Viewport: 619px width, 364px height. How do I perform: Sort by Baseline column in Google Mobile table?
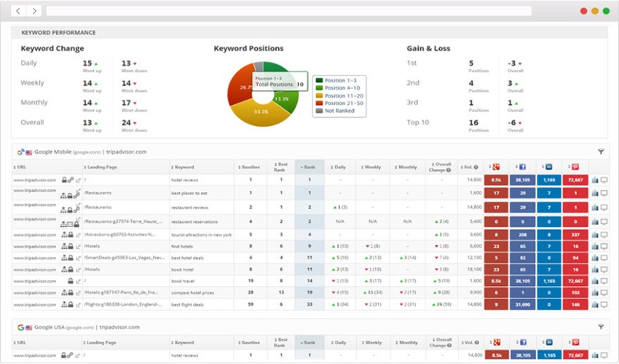250,167
